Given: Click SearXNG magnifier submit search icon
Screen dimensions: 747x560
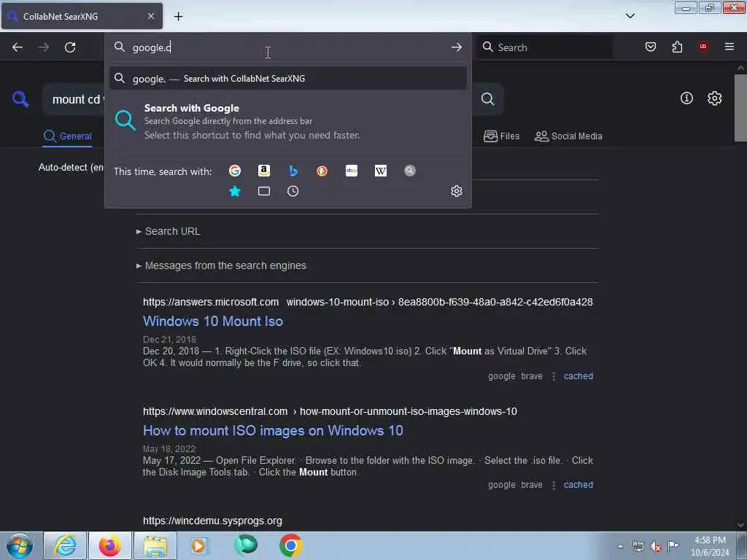Looking at the screenshot, I should 487,98.
